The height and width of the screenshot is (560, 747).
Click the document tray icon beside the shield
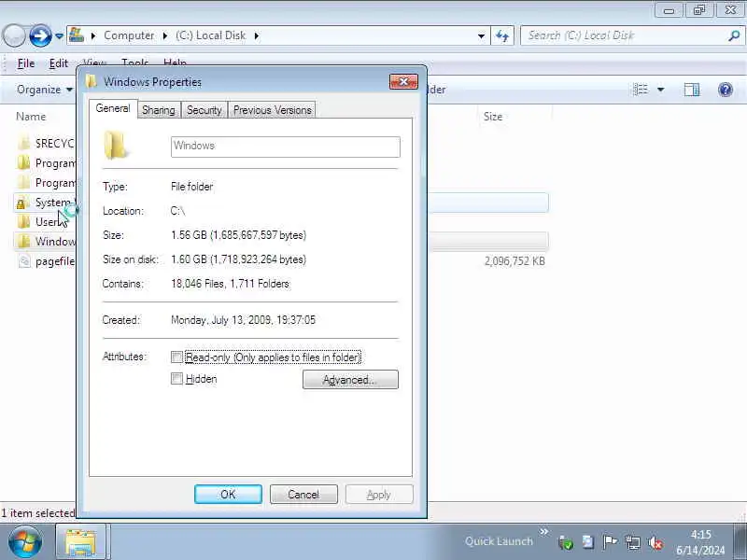coord(588,542)
